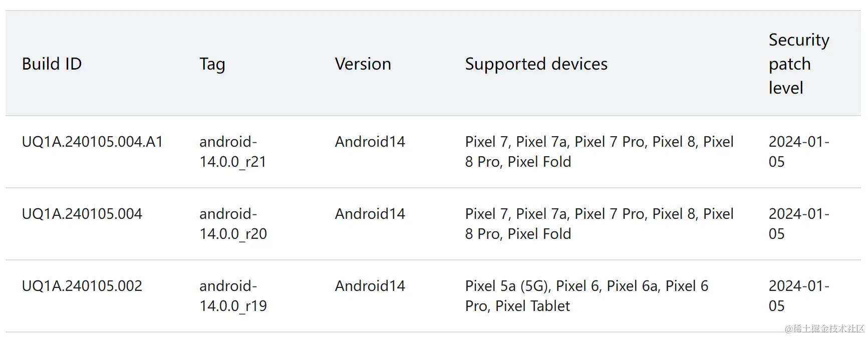
Task: Click first row's supported devices list
Action: point(599,152)
